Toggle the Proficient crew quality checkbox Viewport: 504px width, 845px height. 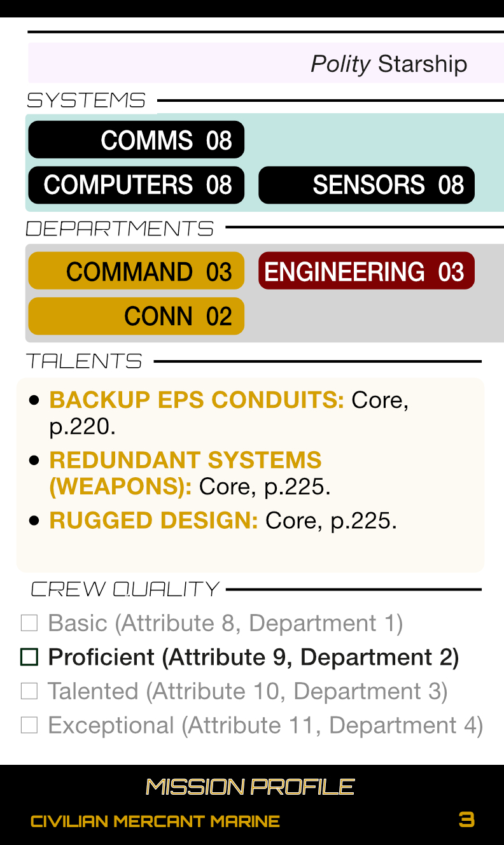pyautogui.click(x=29, y=657)
